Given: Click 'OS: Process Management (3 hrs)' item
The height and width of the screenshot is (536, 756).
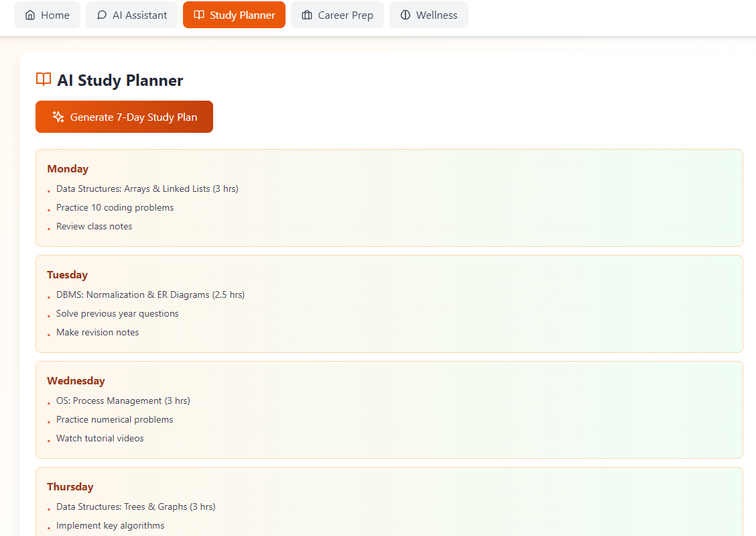Looking at the screenshot, I should tap(123, 401).
